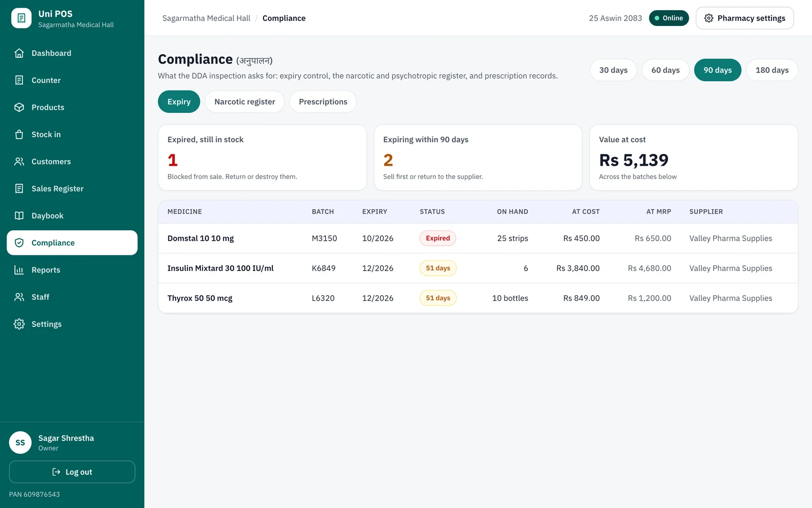This screenshot has width=812, height=508.
Task: Click batch number L6320
Action: pos(323,298)
